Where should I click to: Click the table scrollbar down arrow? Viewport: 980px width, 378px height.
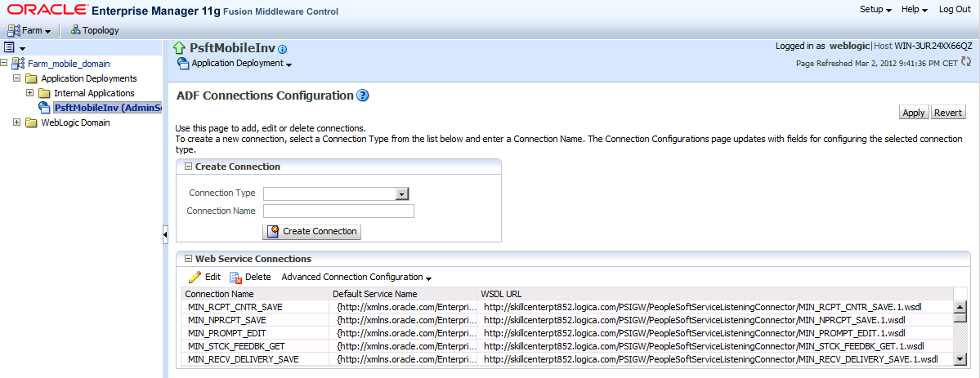(x=960, y=358)
